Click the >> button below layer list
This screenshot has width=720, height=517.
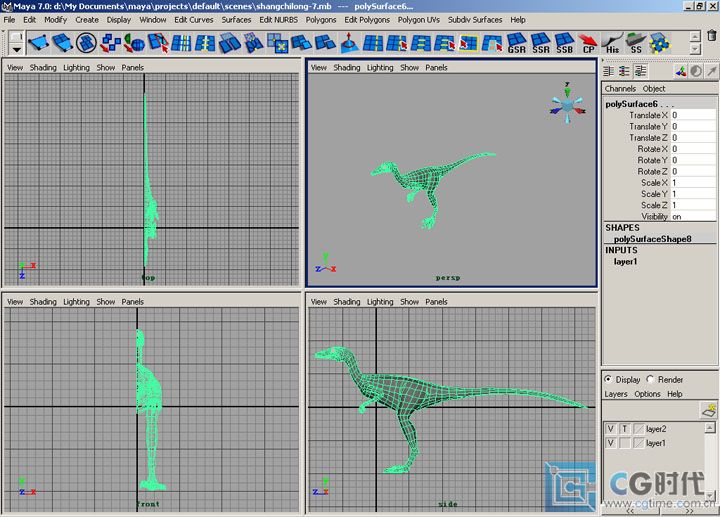coord(689,511)
